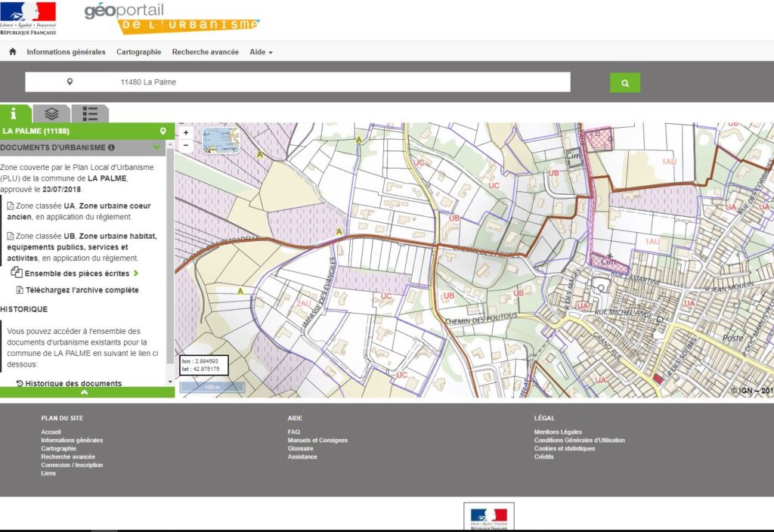Open Mentions Légales footer link
The width and height of the screenshot is (774, 532).
tap(558, 431)
